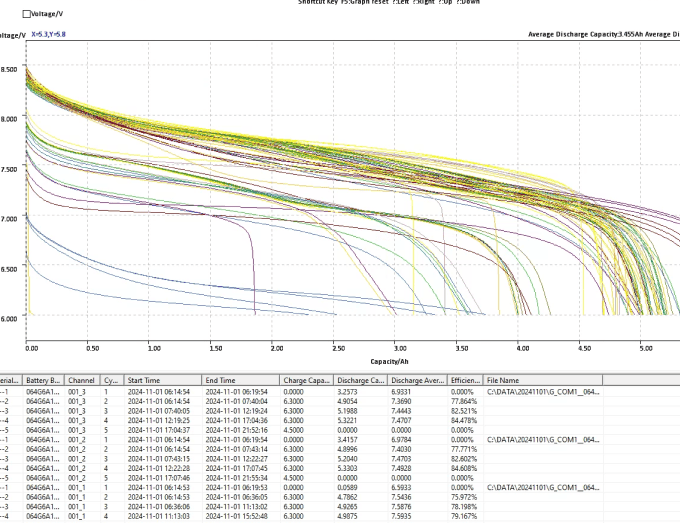680x523 pixels.
Task: Click the Average Discharge Capacity text
Action: [x=585, y=34]
